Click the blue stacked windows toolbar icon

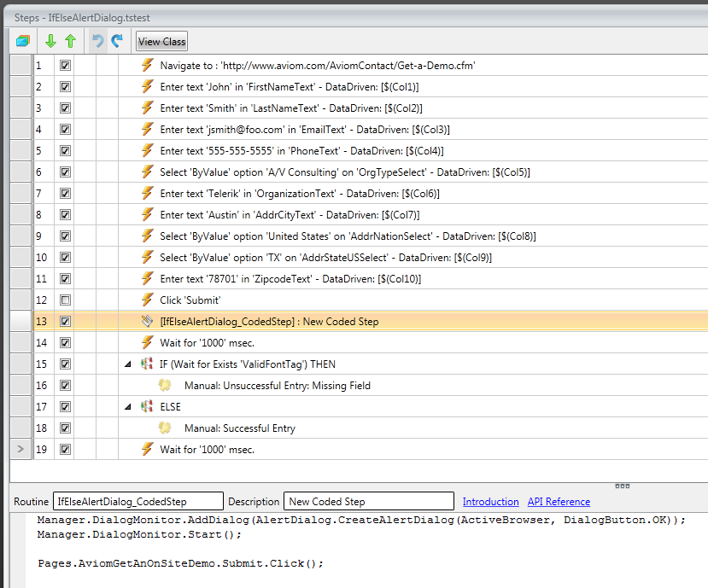coord(22,42)
